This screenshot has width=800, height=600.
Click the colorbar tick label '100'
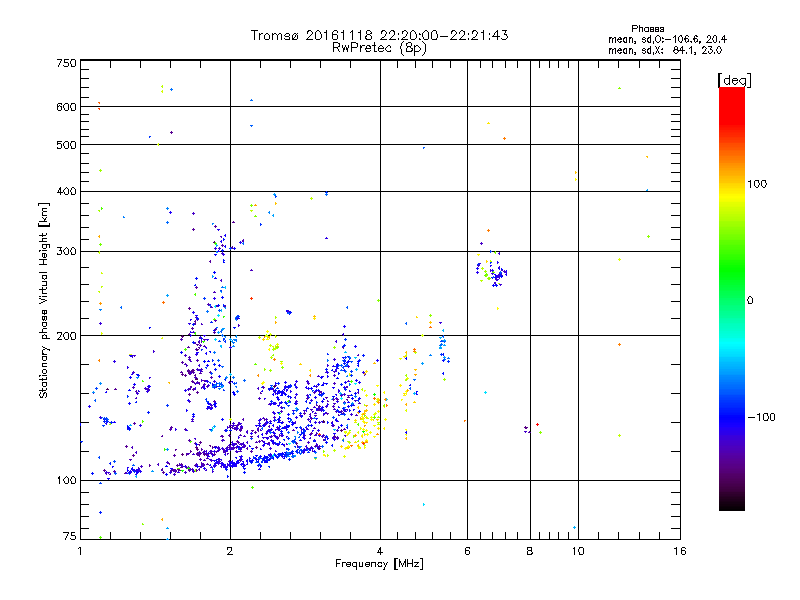(x=757, y=184)
